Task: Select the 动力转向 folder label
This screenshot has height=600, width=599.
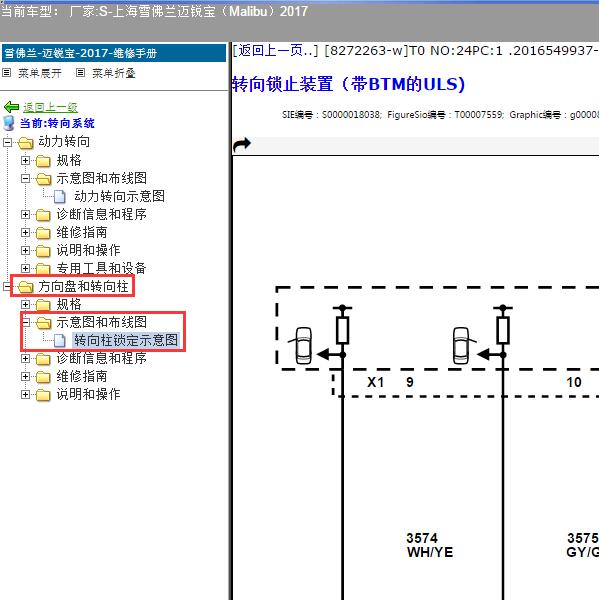Action: coord(64,142)
